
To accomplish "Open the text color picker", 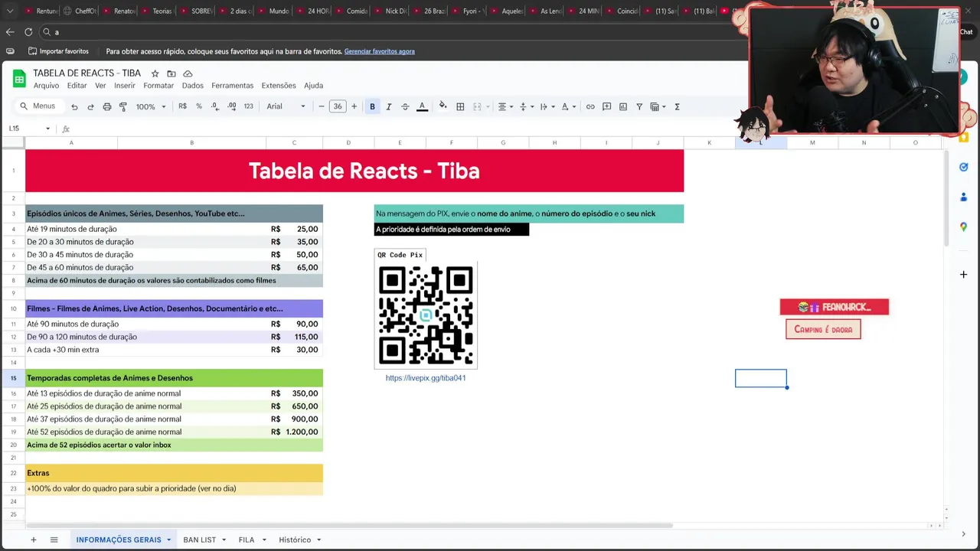I will click(422, 106).
